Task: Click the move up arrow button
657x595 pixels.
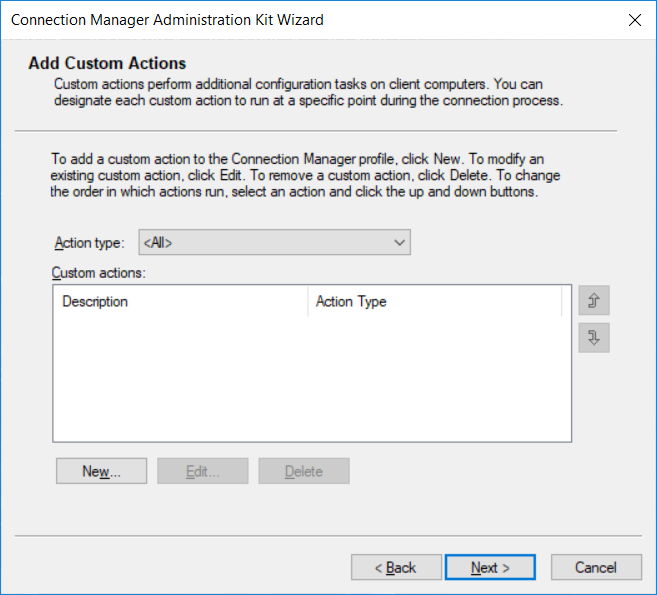Action: pyautogui.click(x=594, y=300)
